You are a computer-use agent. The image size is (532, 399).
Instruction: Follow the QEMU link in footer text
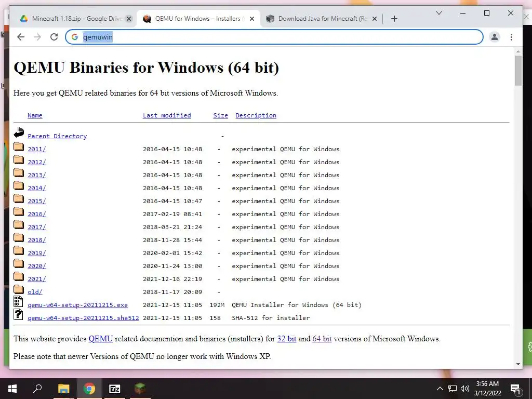coord(100,339)
